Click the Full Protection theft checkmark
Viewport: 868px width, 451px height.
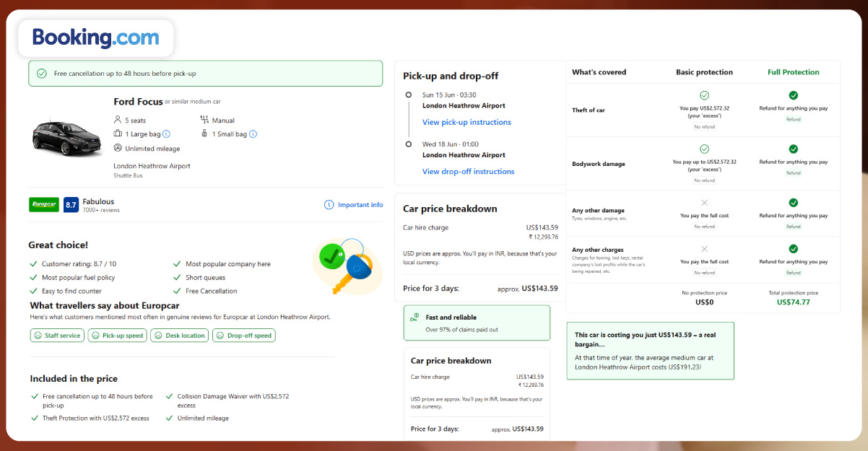click(793, 95)
